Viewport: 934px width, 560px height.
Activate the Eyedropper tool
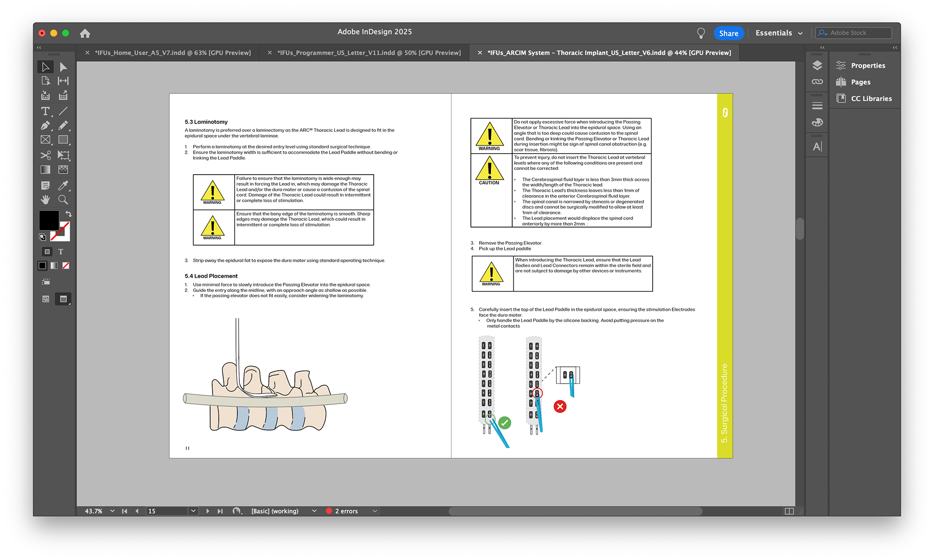tap(63, 185)
